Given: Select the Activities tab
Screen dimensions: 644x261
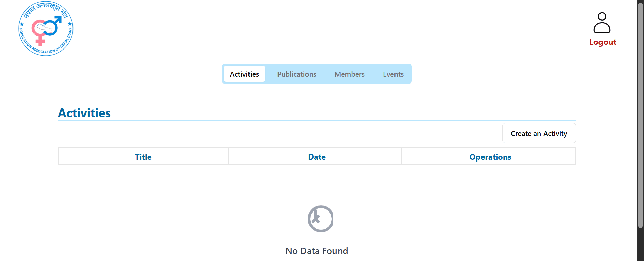Looking at the screenshot, I should click(244, 74).
